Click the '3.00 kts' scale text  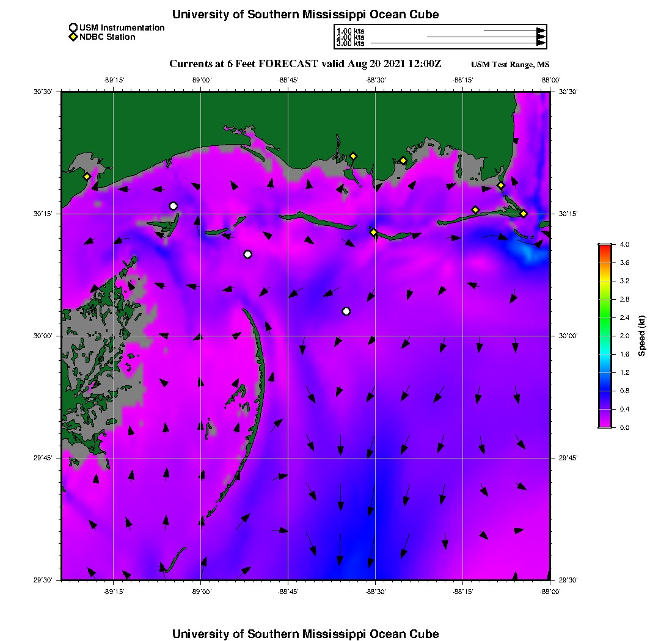[x=351, y=43]
